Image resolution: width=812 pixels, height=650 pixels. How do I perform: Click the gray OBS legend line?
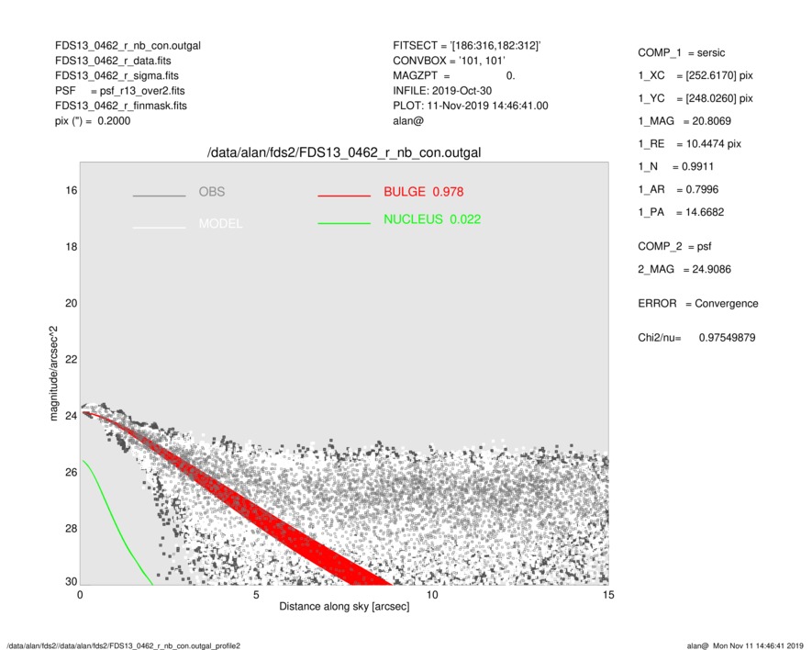coord(159,196)
